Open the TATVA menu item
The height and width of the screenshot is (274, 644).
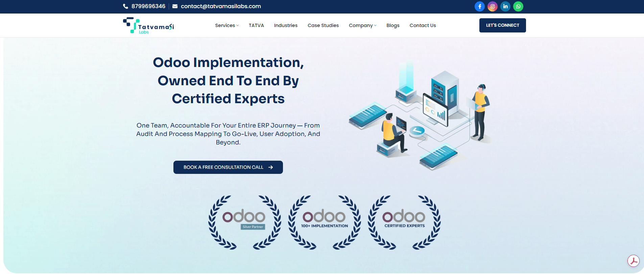[x=256, y=25]
